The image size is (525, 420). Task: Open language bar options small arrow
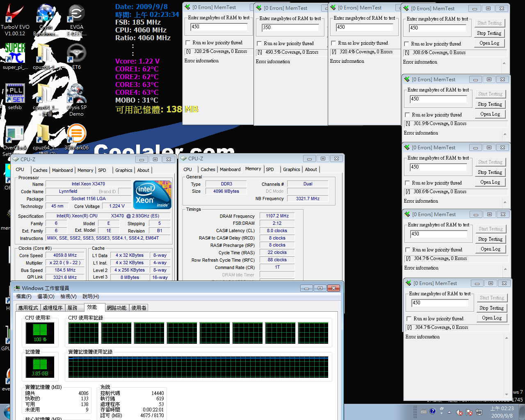441,413
